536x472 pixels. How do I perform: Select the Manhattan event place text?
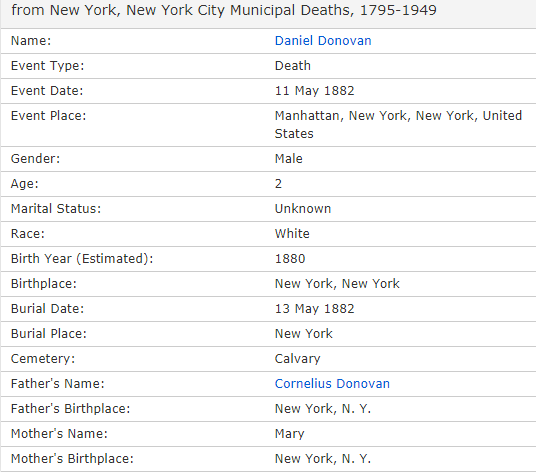398,124
